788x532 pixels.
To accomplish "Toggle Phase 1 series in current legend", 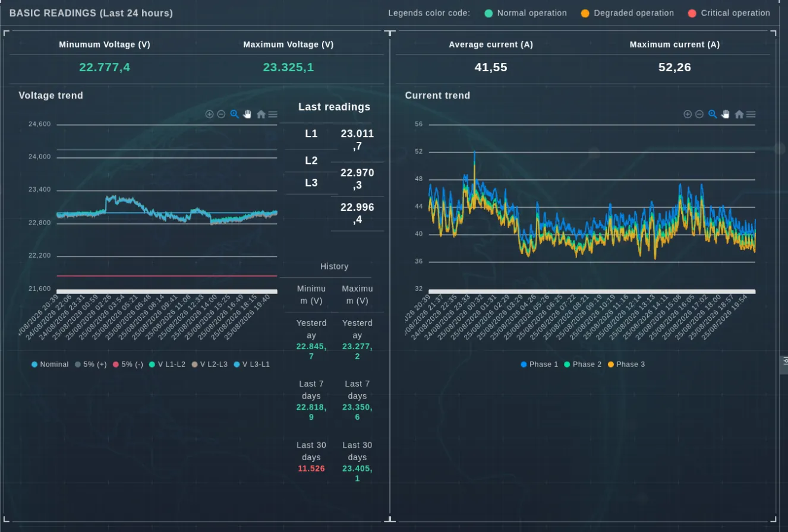I will click(540, 364).
